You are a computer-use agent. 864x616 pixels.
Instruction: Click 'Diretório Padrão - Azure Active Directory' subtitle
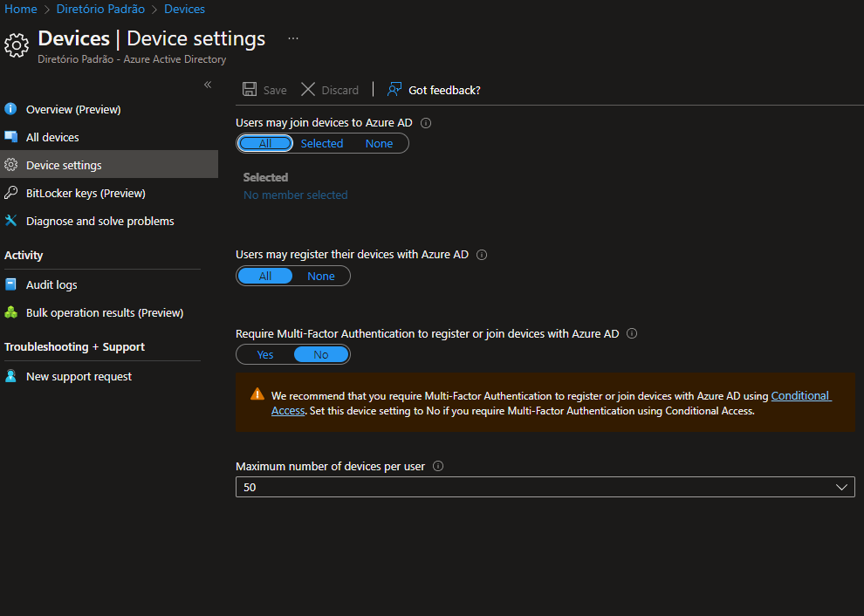[x=132, y=59]
